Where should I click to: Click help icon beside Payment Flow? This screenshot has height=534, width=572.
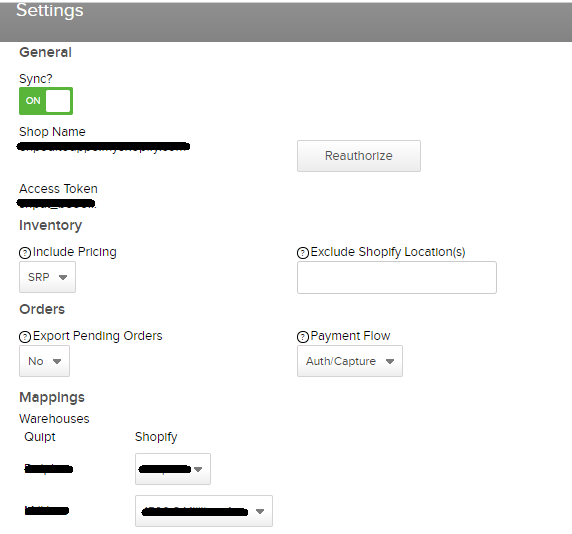pyautogui.click(x=303, y=337)
